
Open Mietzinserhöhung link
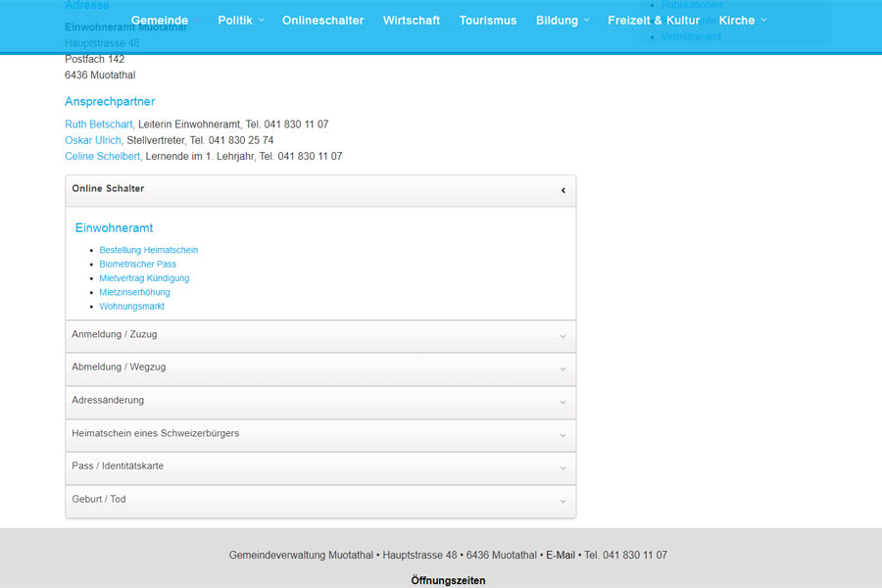(134, 292)
